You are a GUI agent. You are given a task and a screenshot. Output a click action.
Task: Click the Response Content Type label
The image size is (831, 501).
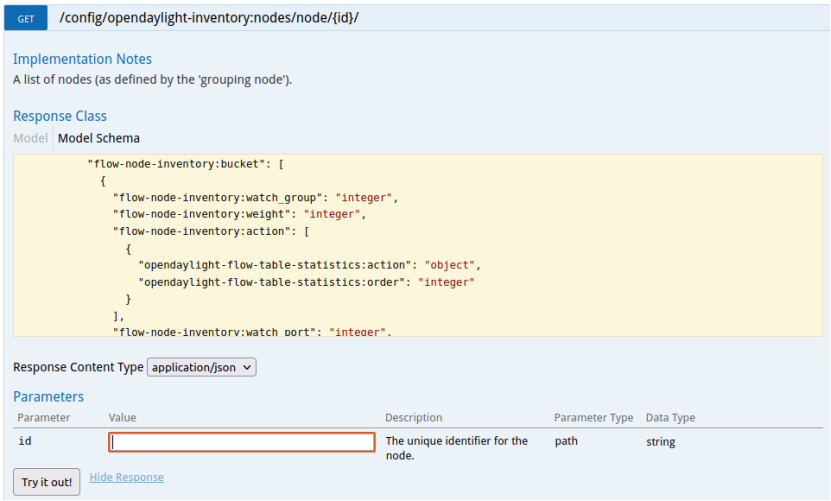point(78,367)
